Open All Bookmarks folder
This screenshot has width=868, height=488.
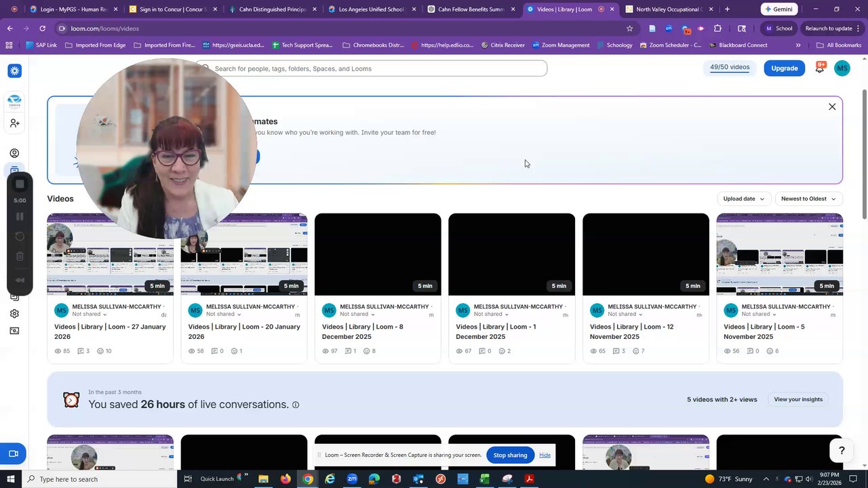[839, 45]
